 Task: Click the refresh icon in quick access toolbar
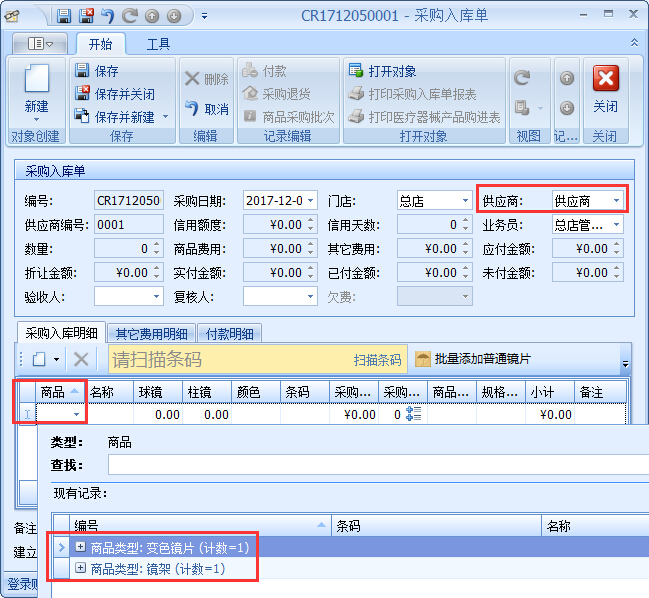pyautogui.click(x=130, y=16)
